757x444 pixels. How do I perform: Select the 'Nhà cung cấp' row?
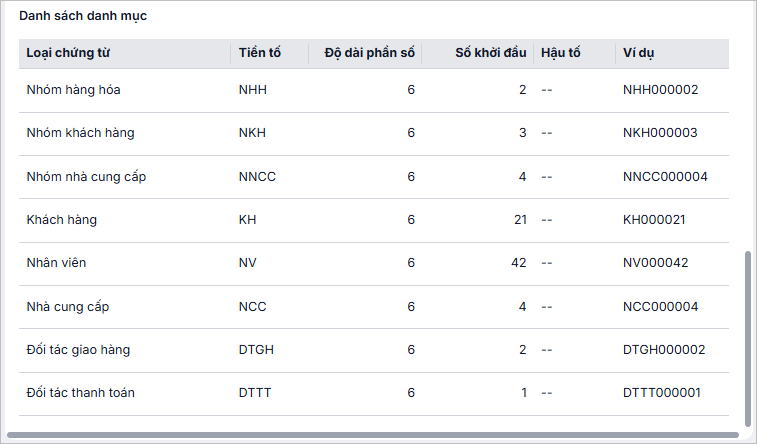67,307
